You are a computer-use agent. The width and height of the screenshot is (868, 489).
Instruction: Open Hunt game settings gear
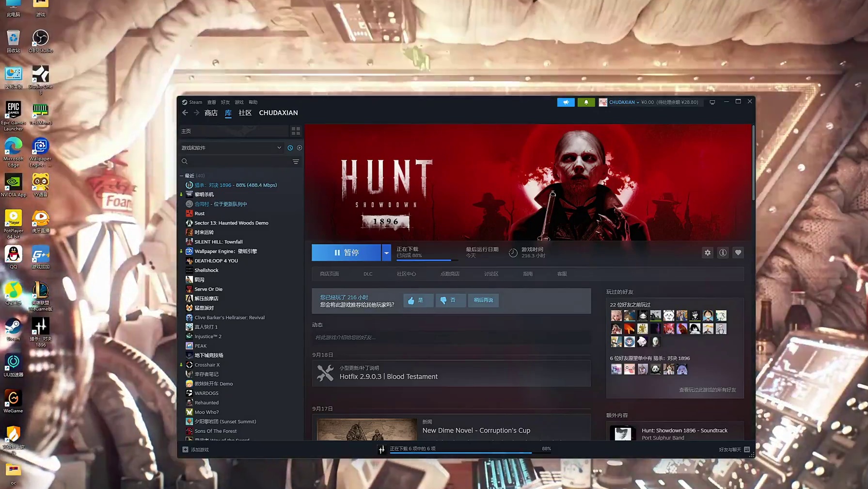click(x=708, y=253)
